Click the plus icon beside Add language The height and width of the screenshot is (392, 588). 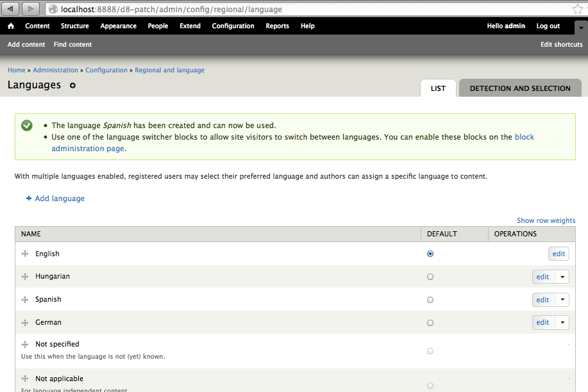point(28,199)
